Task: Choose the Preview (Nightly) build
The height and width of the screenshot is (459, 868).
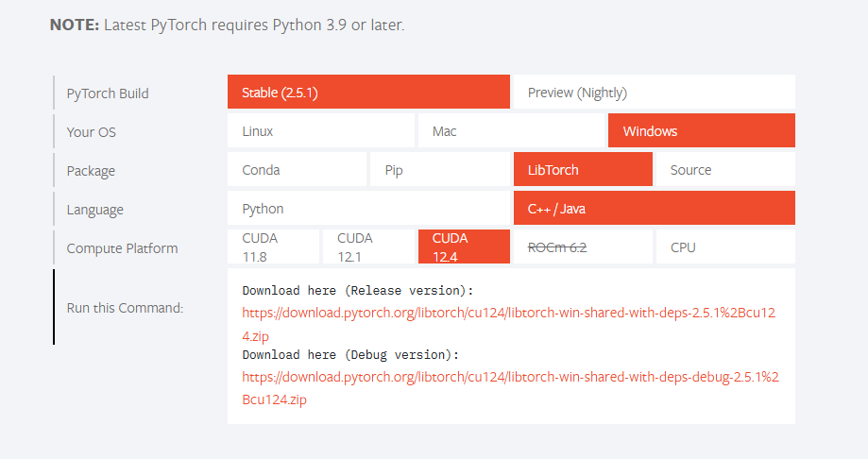Action: click(655, 92)
